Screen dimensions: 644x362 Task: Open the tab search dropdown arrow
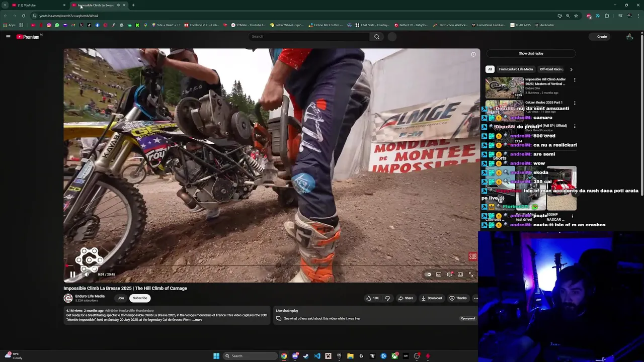point(5,5)
